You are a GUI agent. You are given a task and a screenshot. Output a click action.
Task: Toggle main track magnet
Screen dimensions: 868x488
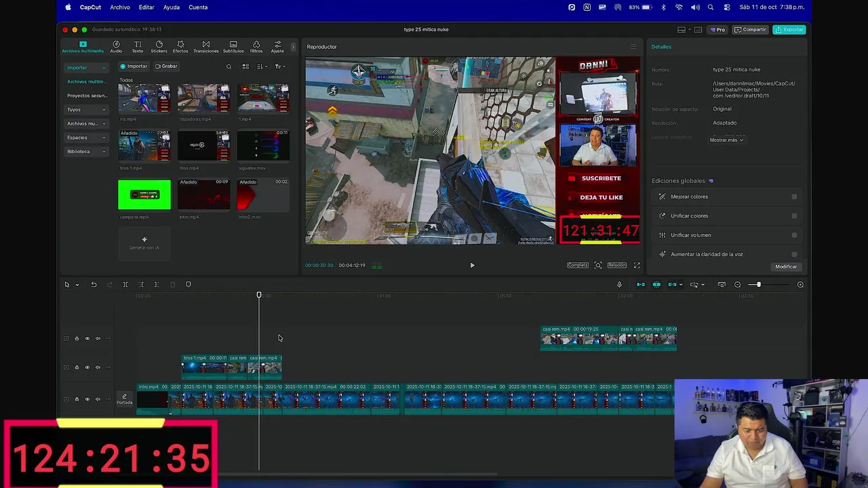[641, 285]
